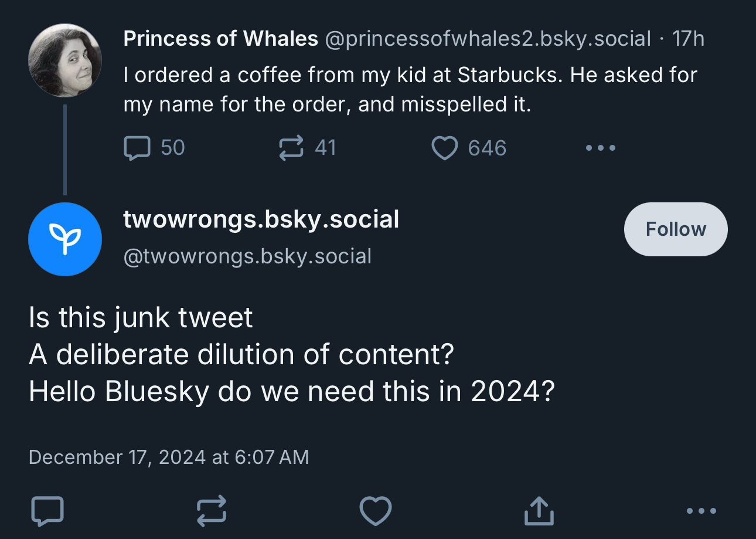Open more options on Princess of Whales post
Screen dimensions: 756x539
(x=601, y=148)
